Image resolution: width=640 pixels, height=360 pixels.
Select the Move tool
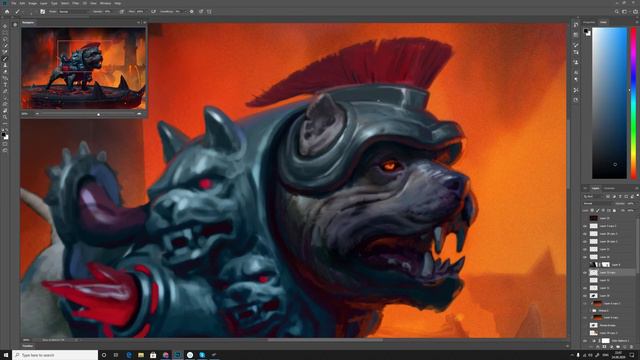(5, 26)
